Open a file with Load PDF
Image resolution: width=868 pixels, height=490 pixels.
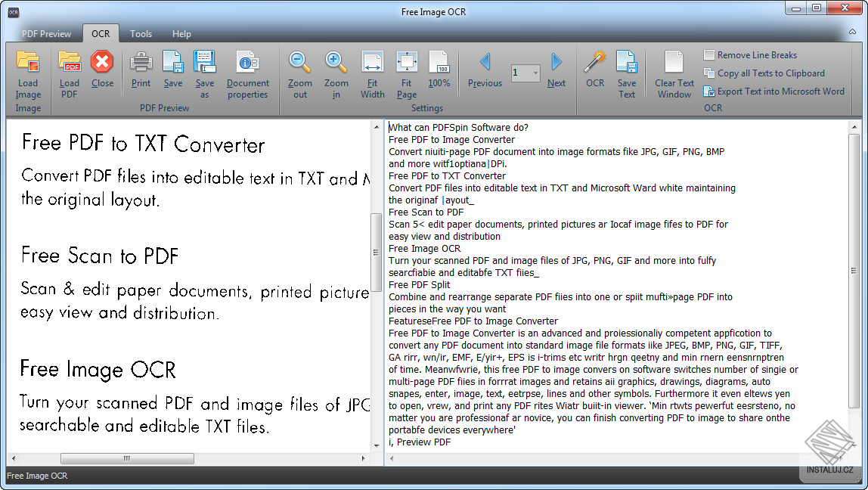tap(70, 62)
